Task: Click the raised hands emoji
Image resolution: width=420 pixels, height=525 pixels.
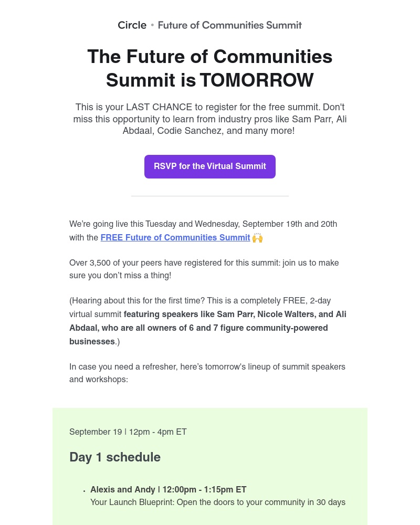Action: (x=257, y=237)
